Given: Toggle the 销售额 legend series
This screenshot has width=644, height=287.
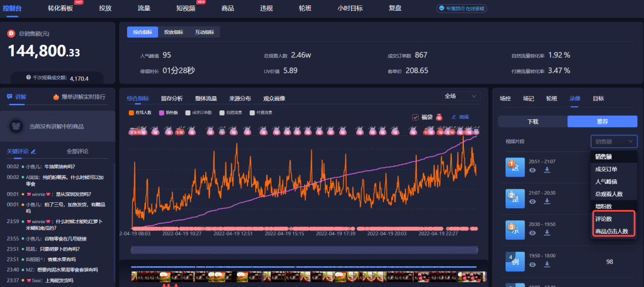Looking at the screenshot, I should point(169,112).
